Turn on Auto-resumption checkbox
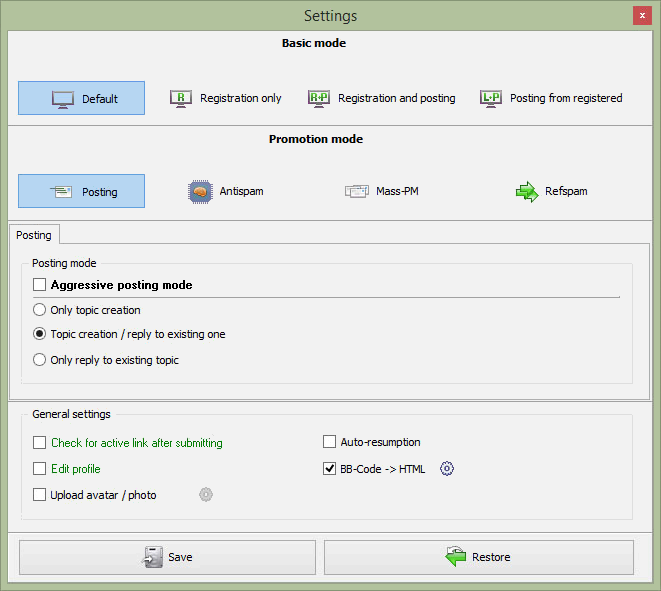 pyautogui.click(x=330, y=442)
